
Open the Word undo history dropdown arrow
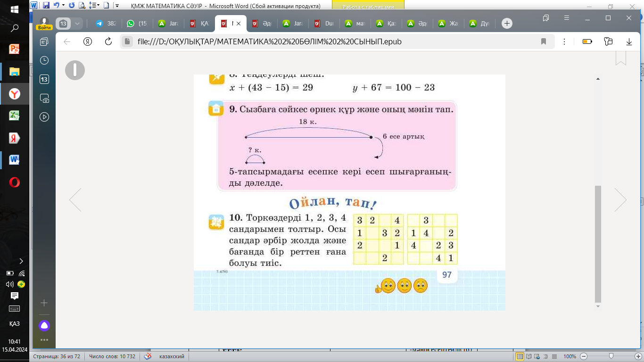[x=63, y=6]
